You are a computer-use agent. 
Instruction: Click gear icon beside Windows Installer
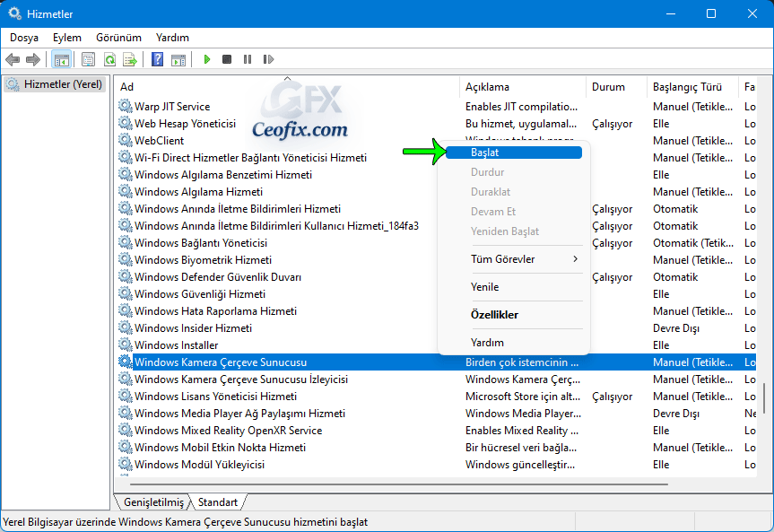[x=126, y=344]
